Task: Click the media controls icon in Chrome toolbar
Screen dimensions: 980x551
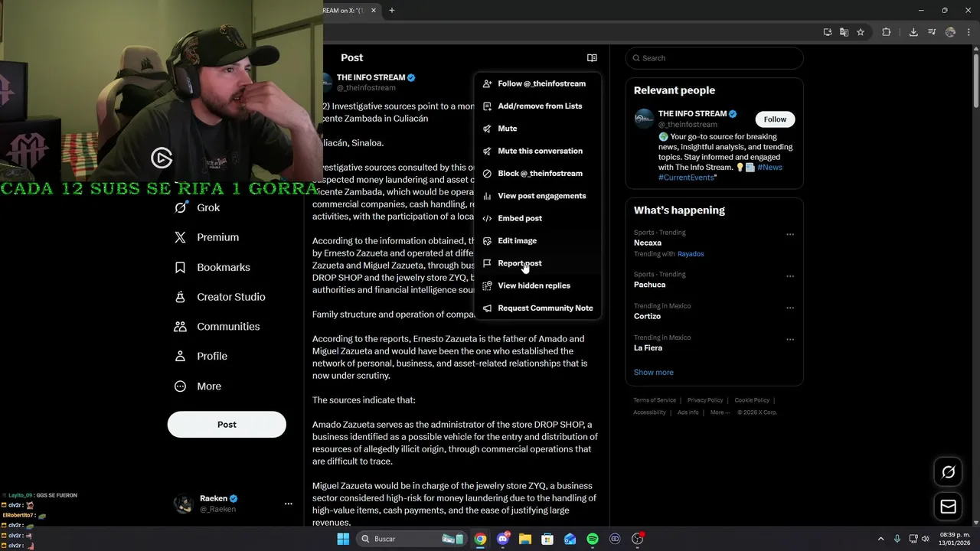Action: [932, 32]
